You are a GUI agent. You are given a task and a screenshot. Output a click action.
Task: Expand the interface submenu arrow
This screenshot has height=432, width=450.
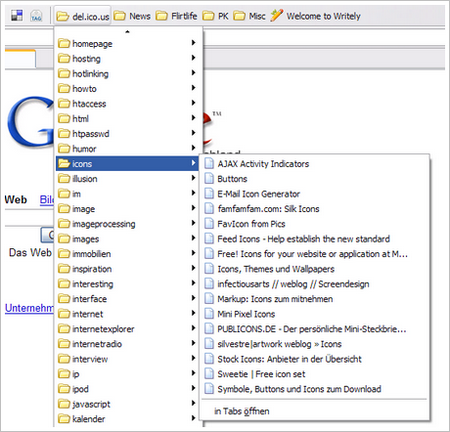[193, 298]
